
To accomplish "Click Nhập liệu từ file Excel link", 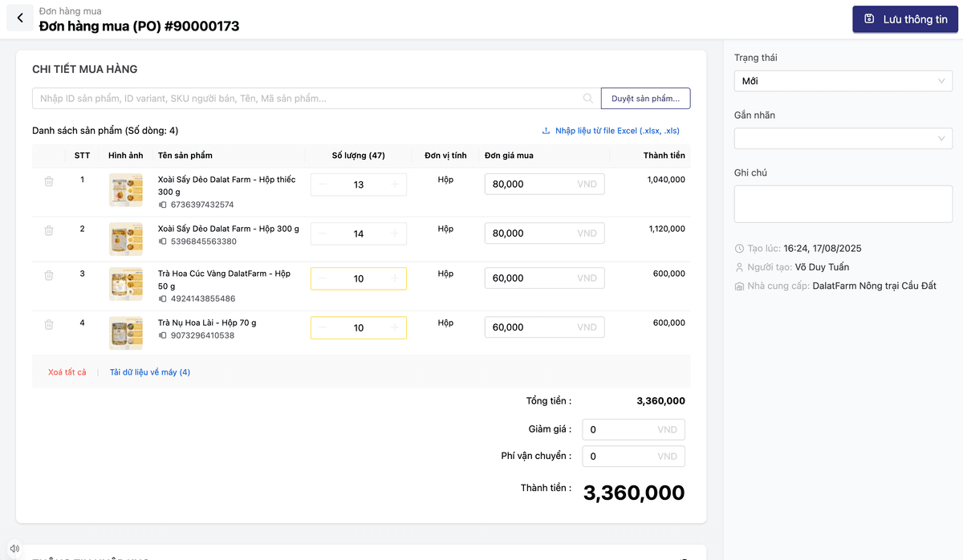I will coord(611,131).
